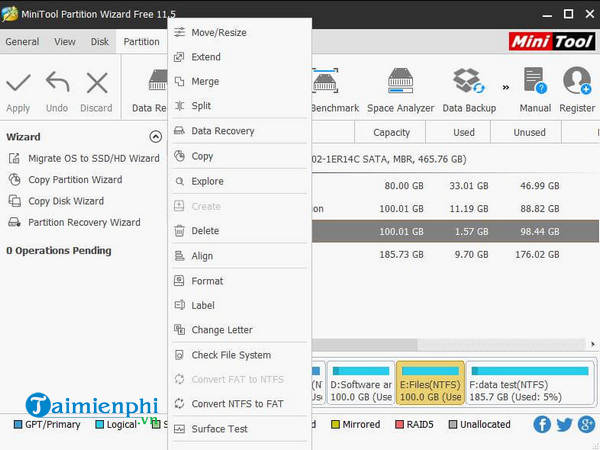Expand toolbar overflow double-arrow

tap(505, 88)
